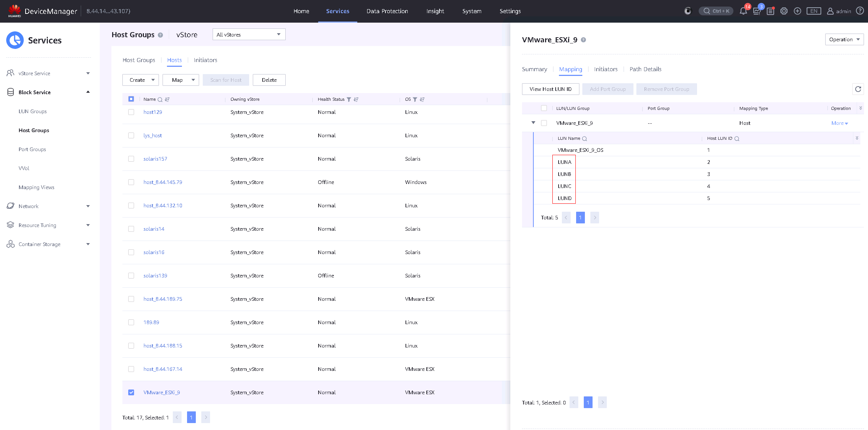Select page 1 in hosts pagination

191,417
